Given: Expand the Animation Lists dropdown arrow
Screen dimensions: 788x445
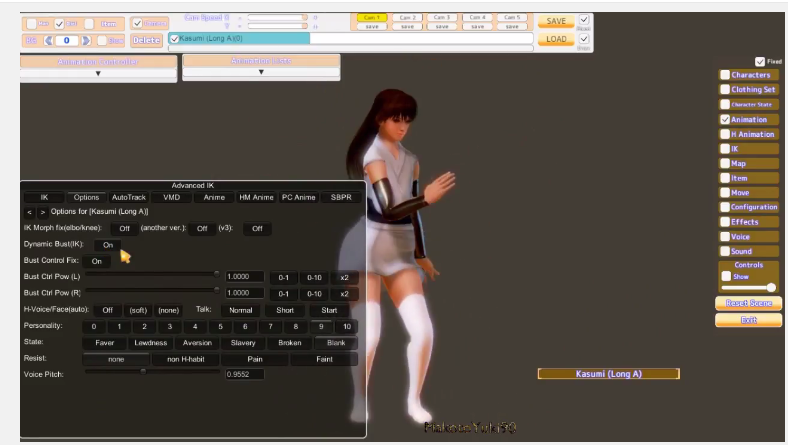Looking at the screenshot, I should (260, 73).
